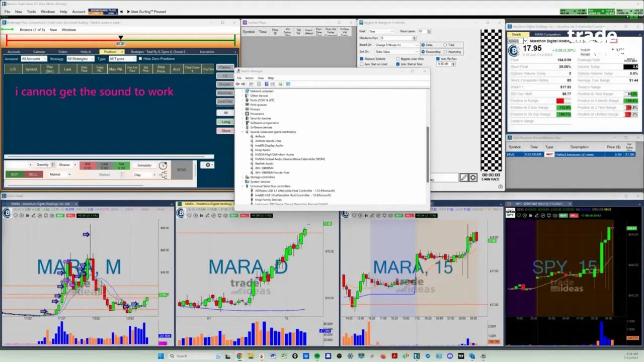Switch to the Executions tab in Brokerage Plus
Image resolution: width=644 pixels, height=362 pixels.
(207, 52)
